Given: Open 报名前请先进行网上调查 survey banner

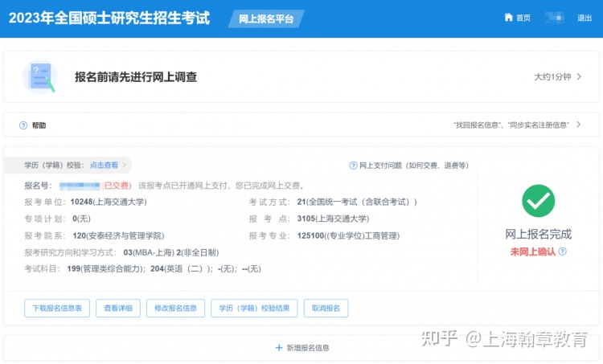Looking at the screenshot, I should point(301,77).
